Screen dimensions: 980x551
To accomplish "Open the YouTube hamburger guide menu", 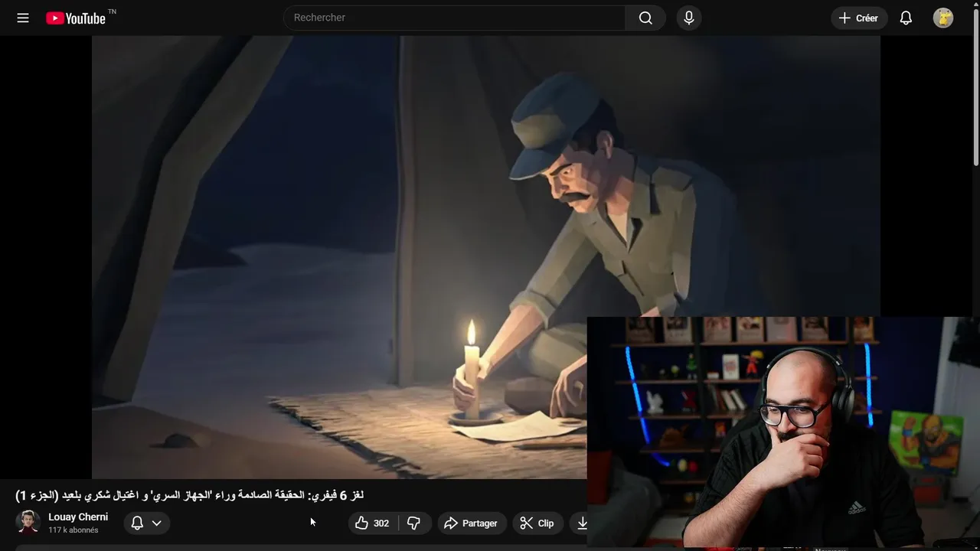I will point(23,18).
